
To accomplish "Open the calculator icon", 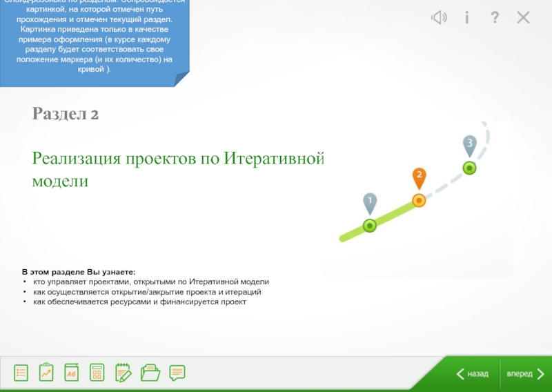I will 97,373.
